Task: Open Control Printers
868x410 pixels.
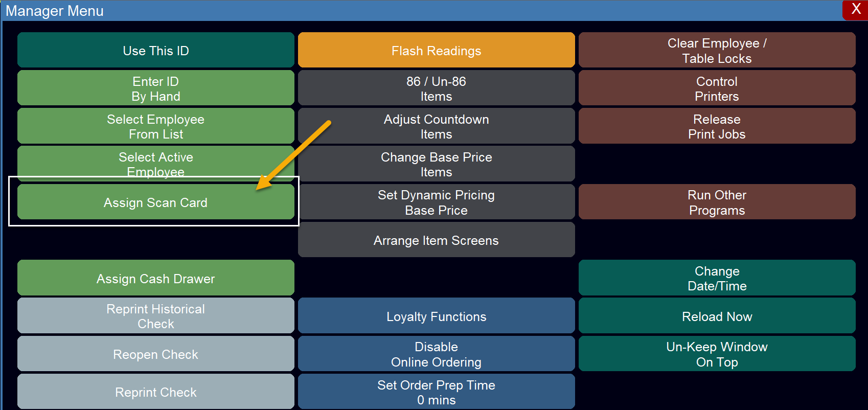Action: (717, 88)
